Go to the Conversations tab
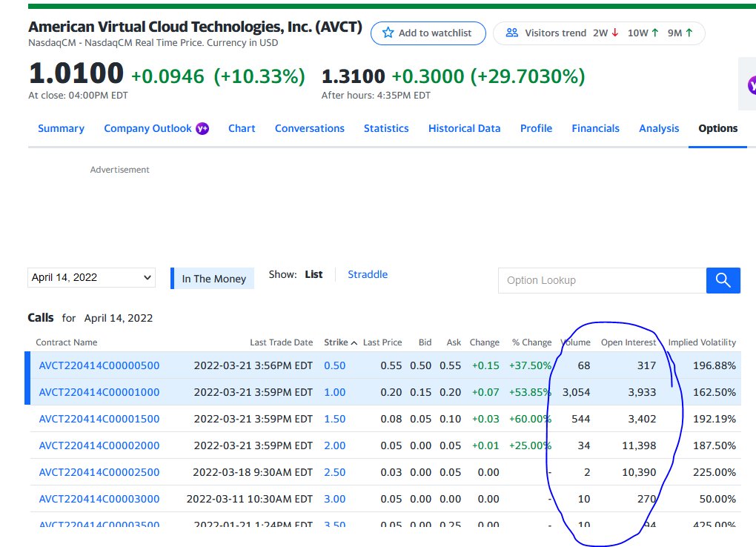Viewport: 756px width, 547px height. coord(310,128)
